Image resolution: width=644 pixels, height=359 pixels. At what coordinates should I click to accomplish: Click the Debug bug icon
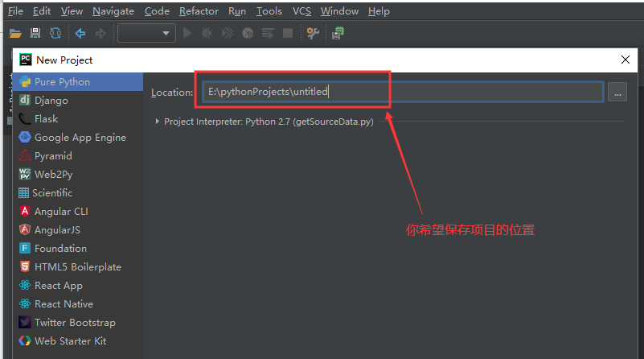pyautogui.click(x=207, y=33)
